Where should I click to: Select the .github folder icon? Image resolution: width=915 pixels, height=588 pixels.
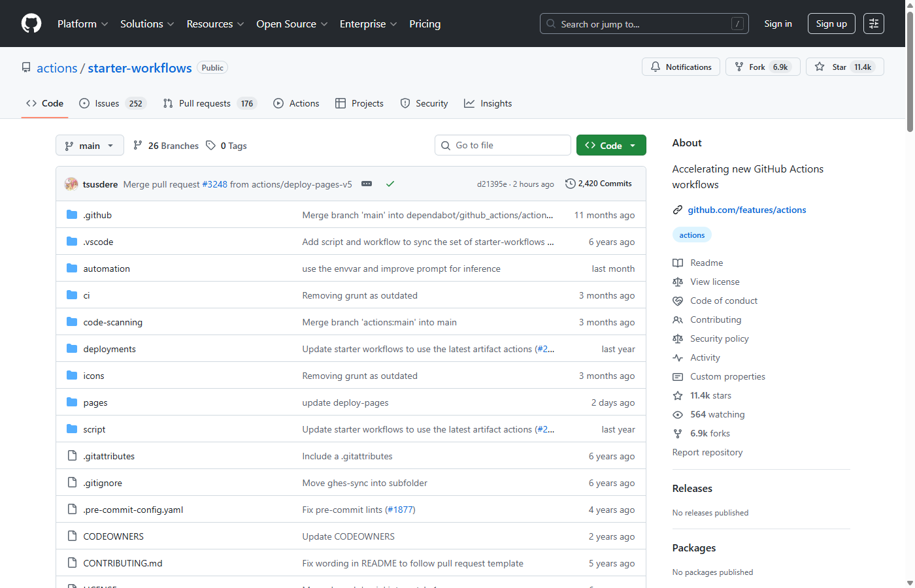tap(72, 214)
